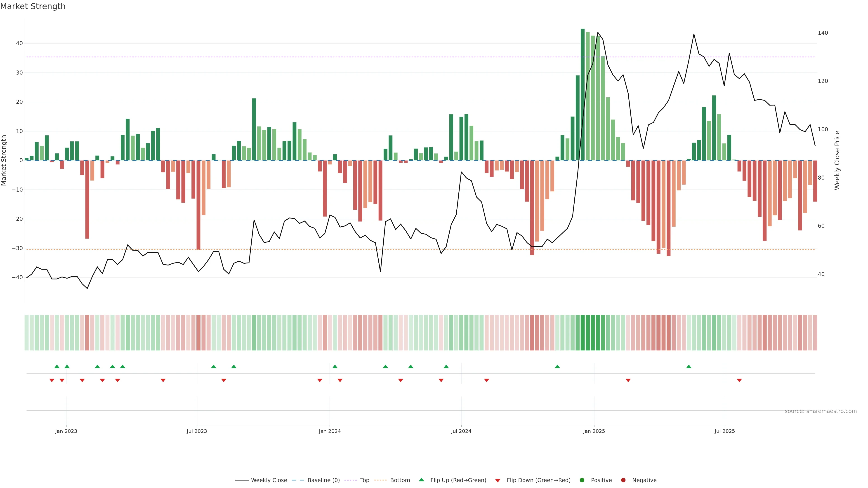This screenshot has width=868, height=488.
Task: Click the Flip Up green triangle legend icon
Action: (x=421, y=480)
